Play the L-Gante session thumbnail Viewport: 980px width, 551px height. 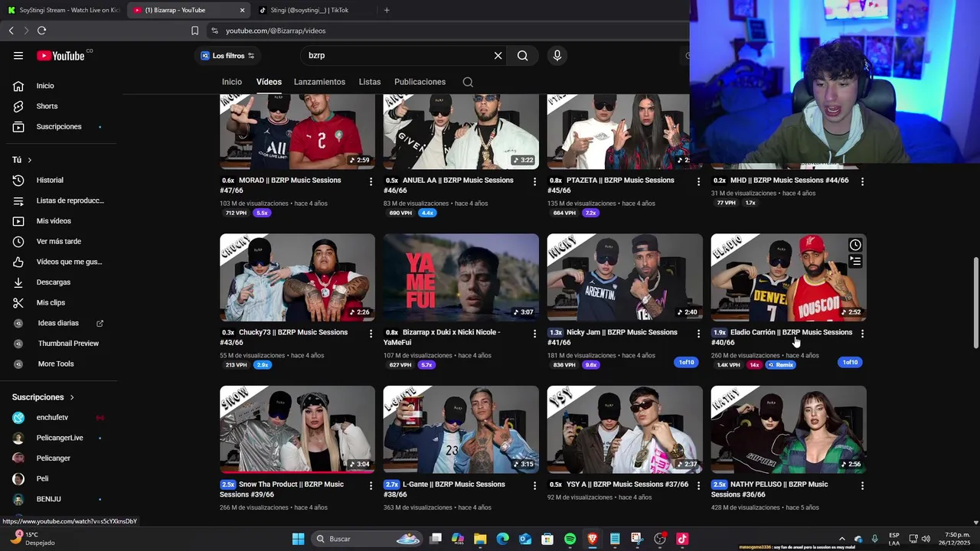pos(461,429)
